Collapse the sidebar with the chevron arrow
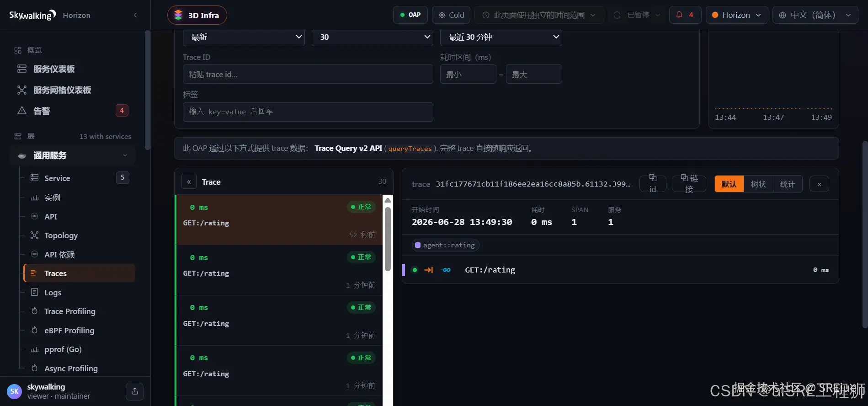Screen dimensions: 868x406 pos(135,15)
